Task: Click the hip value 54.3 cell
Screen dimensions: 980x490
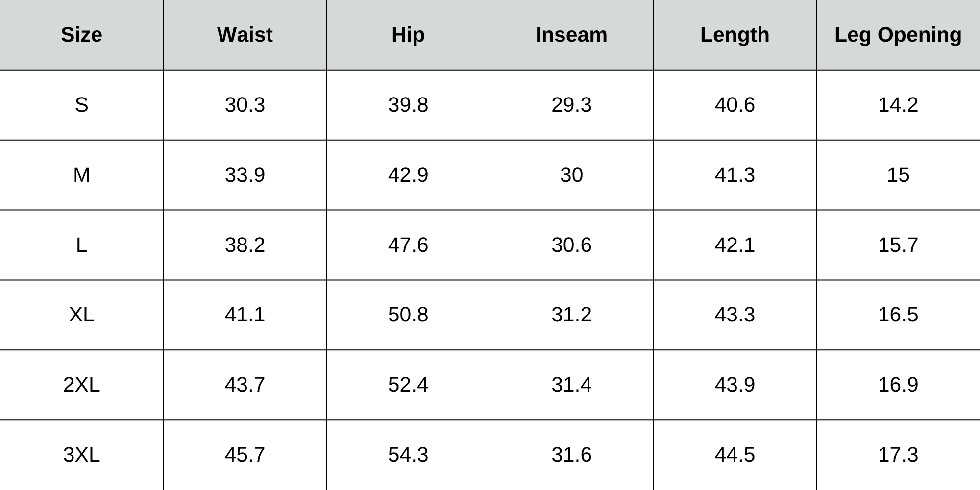Action: point(408,455)
